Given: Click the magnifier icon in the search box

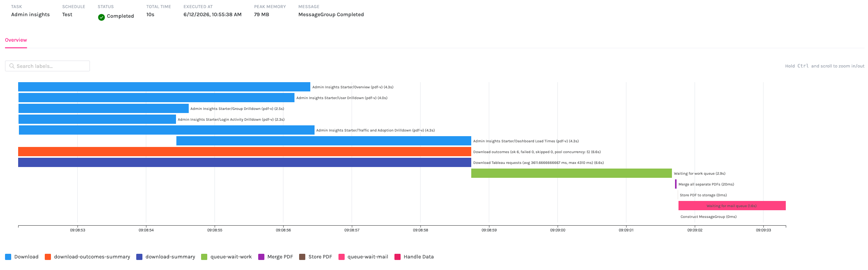Looking at the screenshot, I should 12,66.
